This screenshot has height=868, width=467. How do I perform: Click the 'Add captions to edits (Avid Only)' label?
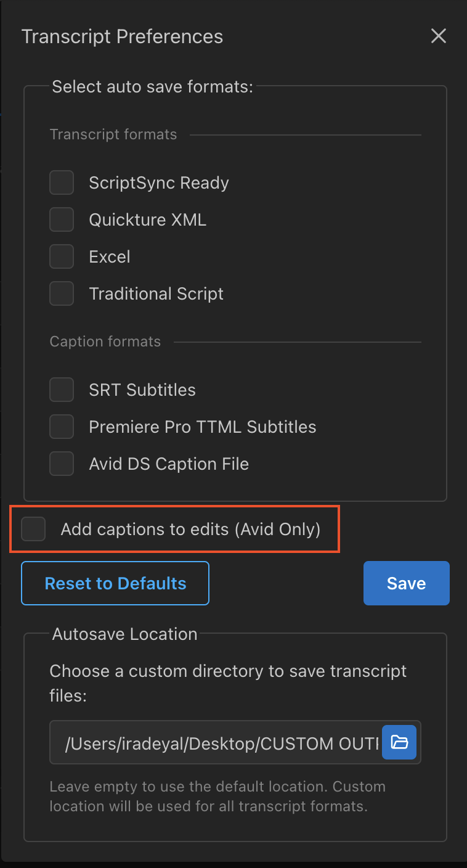pyautogui.click(x=190, y=529)
